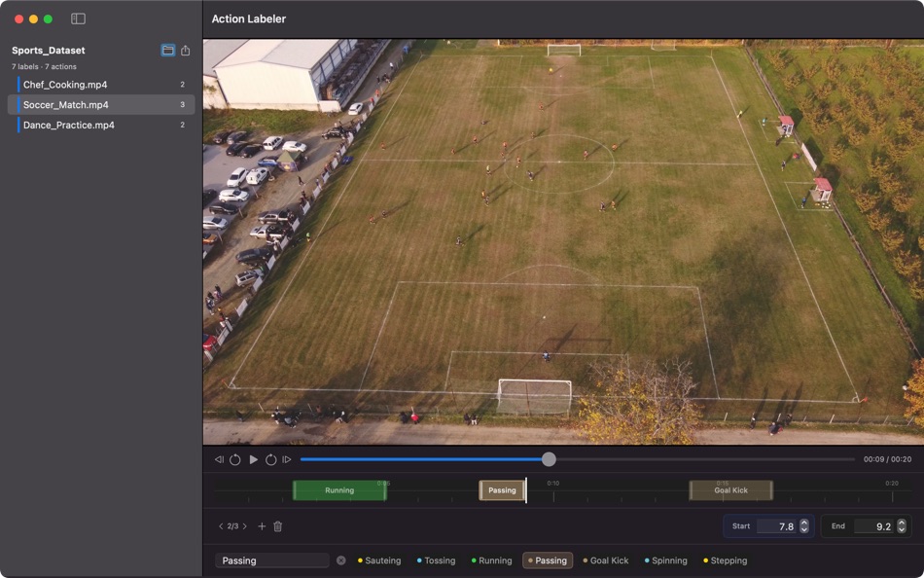Click the Action Labeler window title
This screenshot has height=578, width=924.
click(249, 18)
